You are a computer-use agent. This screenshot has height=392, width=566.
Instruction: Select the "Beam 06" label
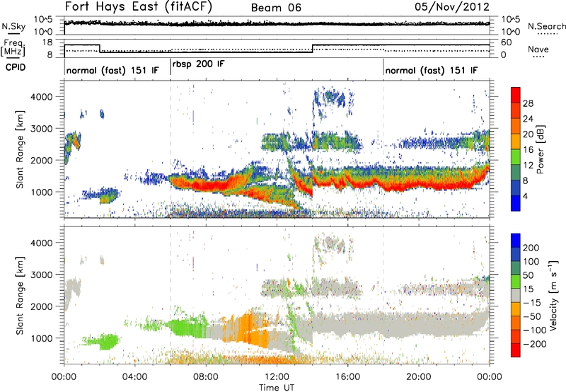(x=276, y=8)
